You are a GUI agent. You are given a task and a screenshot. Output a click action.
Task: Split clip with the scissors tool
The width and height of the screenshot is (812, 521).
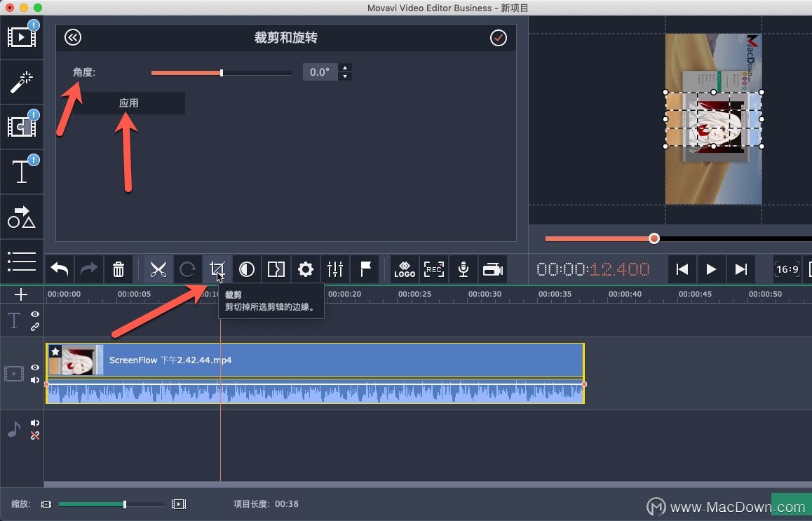coord(158,269)
